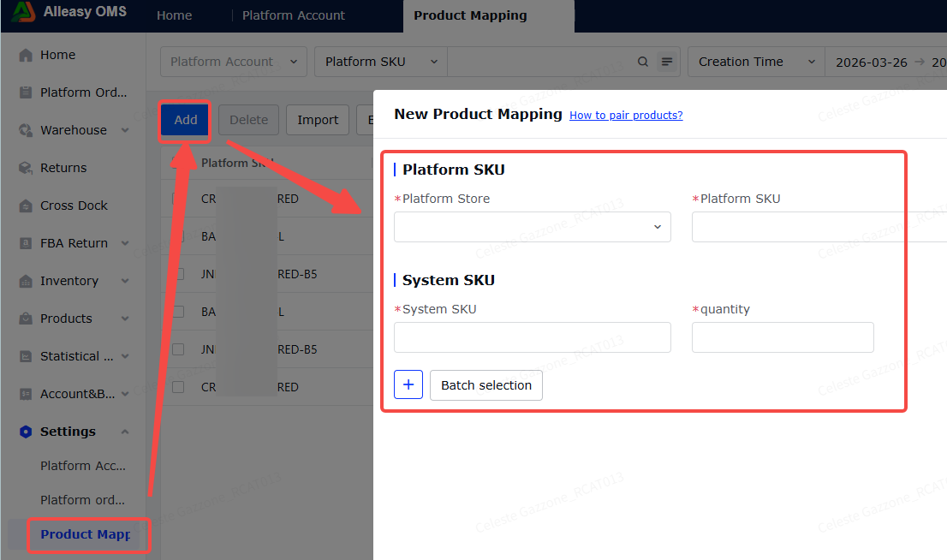The image size is (947, 560).
Task: Focus the quantity input field
Action: [x=783, y=337]
